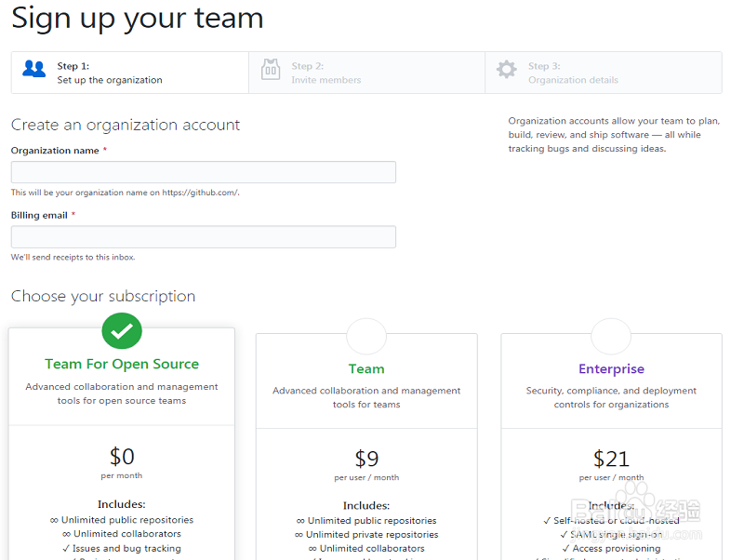Image resolution: width=744 pixels, height=560 pixels.
Task: Click the gear icon in Step 3
Action: [x=506, y=70]
